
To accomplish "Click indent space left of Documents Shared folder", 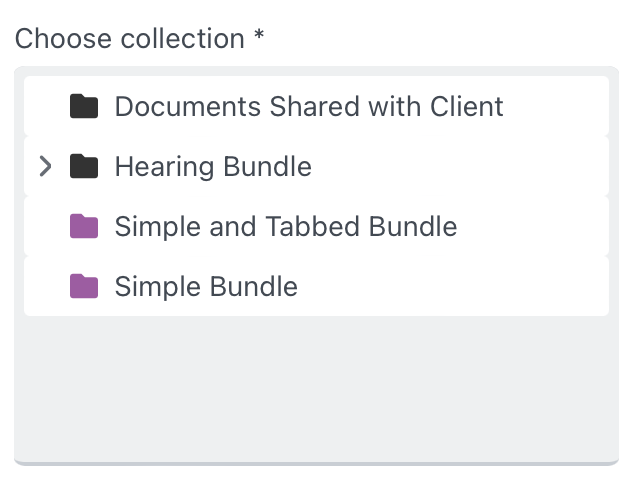I will (45, 106).
